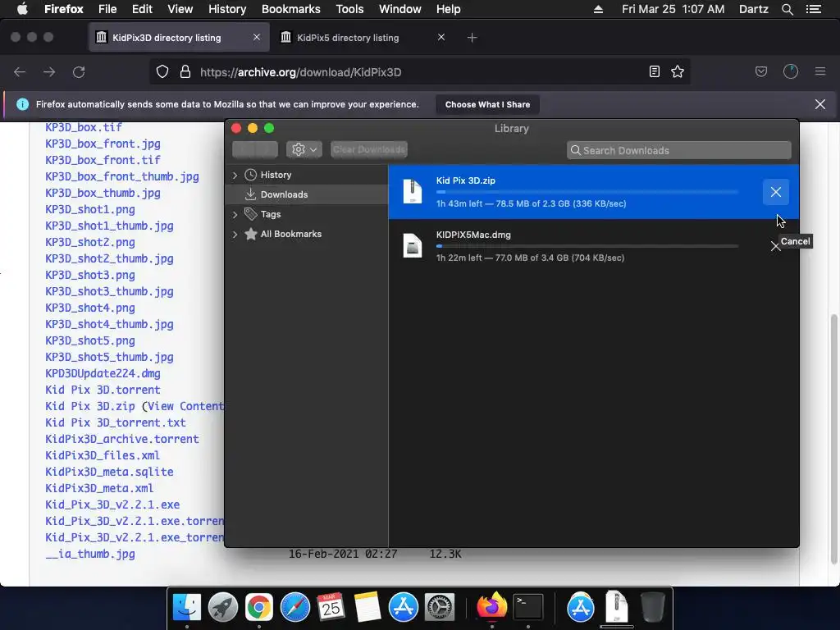Viewport: 840px width, 630px height.
Task: Open Spotlight search in menu bar
Action: pyautogui.click(x=787, y=9)
